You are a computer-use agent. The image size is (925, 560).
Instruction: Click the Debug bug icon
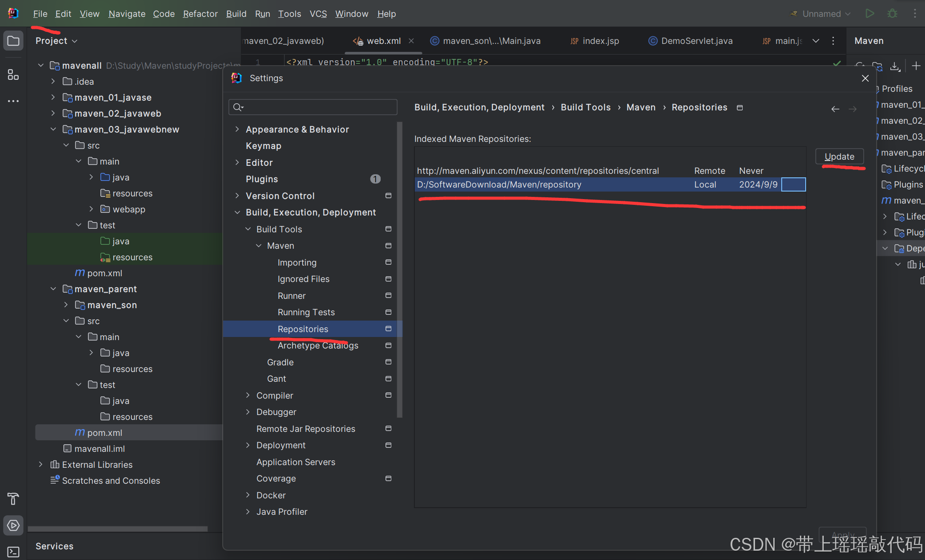pos(892,14)
